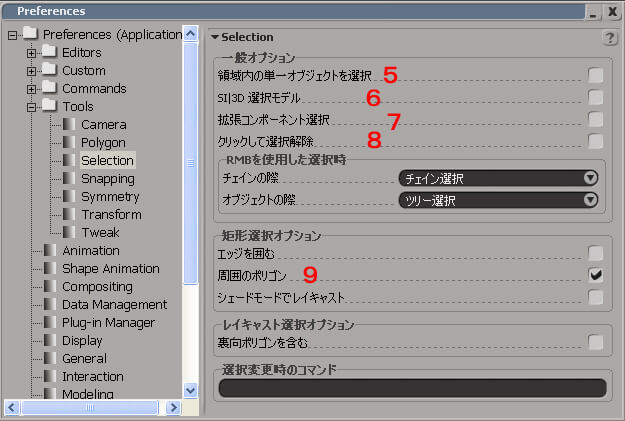Select Symmetry in the tree

(110, 197)
